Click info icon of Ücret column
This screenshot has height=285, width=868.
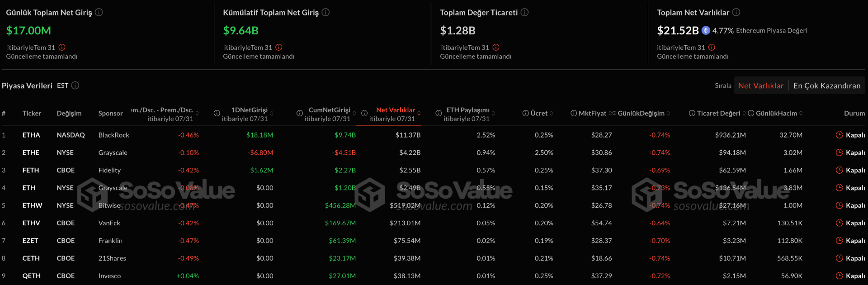526,113
